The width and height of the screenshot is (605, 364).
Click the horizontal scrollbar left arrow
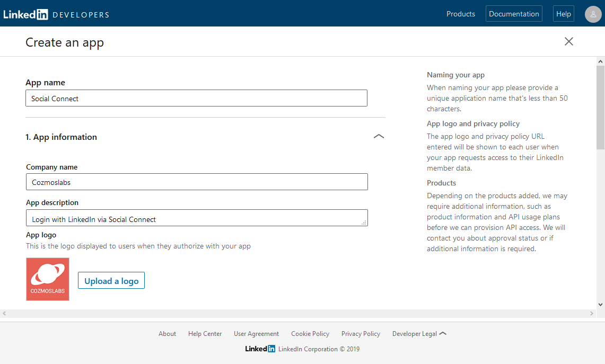click(x=4, y=314)
